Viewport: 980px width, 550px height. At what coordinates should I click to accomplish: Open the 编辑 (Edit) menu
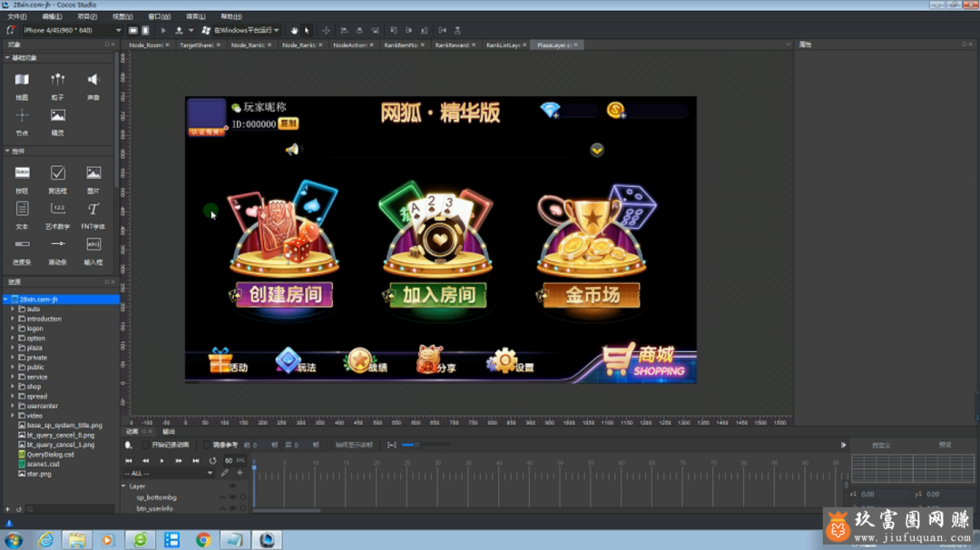point(52,16)
